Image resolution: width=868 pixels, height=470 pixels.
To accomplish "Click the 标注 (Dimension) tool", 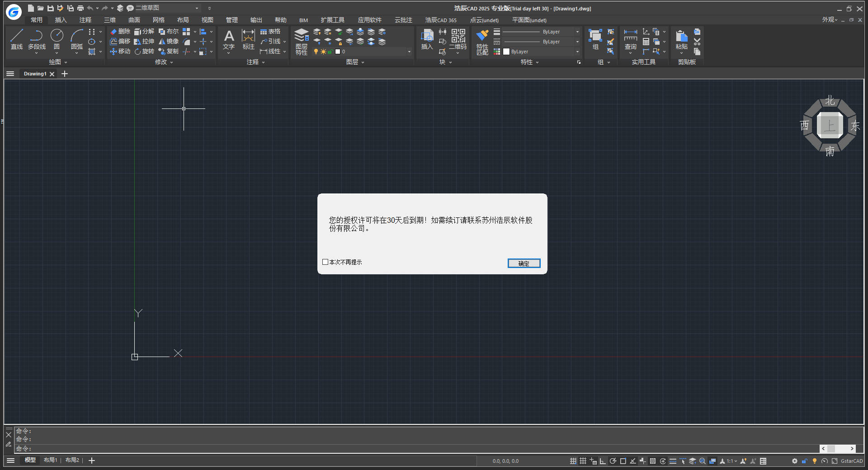I will [x=248, y=40].
